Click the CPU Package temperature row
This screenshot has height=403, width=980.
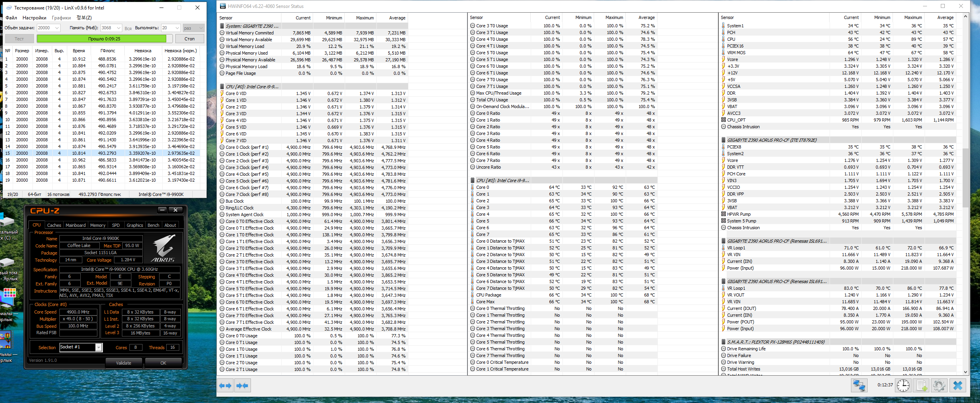pyautogui.click(x=562, y=295)
